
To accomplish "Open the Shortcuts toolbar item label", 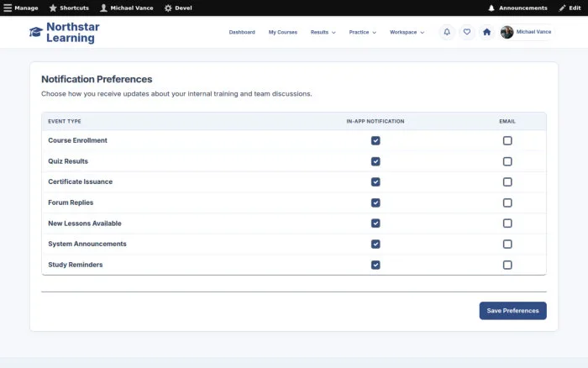I will (x=74, y=8).
